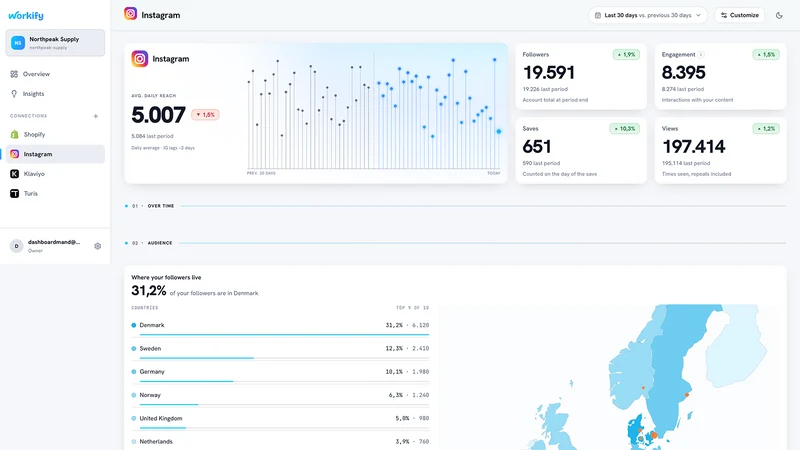Click the Germany progress bar

(284, 381)
